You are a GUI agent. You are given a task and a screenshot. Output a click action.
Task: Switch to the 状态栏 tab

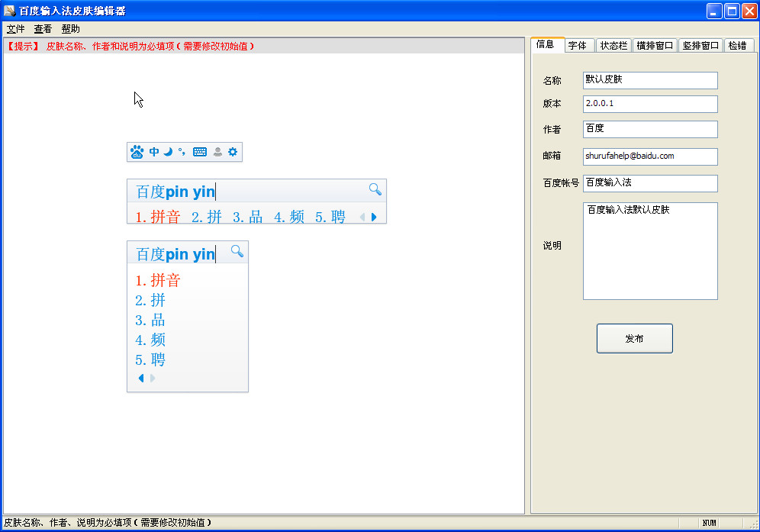[613, 46]
